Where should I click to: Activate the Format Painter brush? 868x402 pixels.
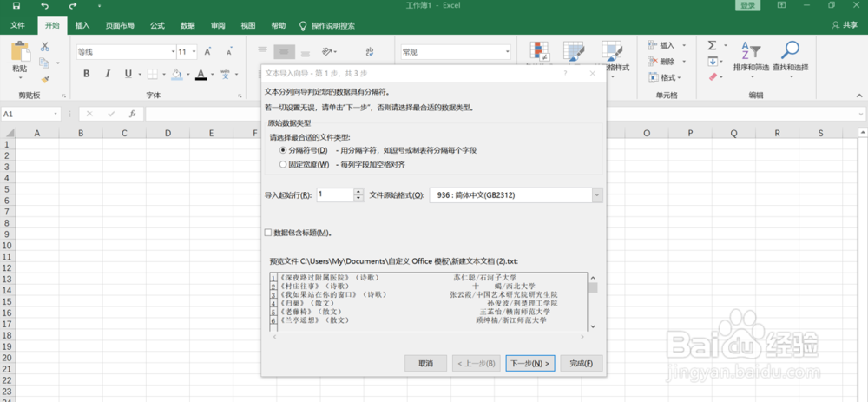pyautogui.click(x=45, y=79)
